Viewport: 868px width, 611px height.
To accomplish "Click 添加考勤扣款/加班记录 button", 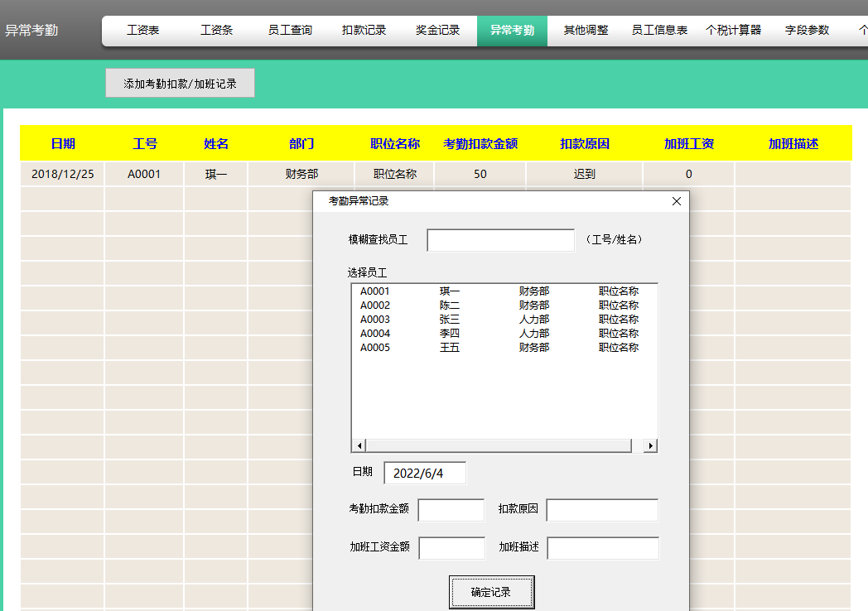I will click(179, 82).
